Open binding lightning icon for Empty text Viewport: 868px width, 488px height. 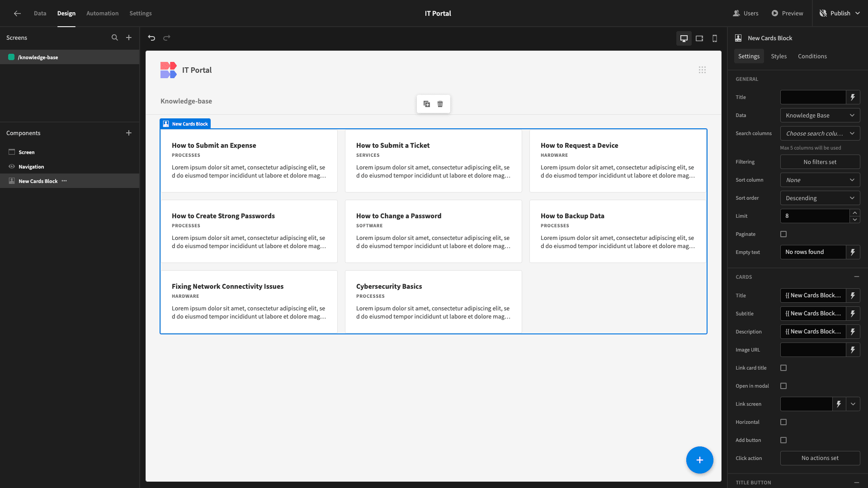tap(853, 252)
